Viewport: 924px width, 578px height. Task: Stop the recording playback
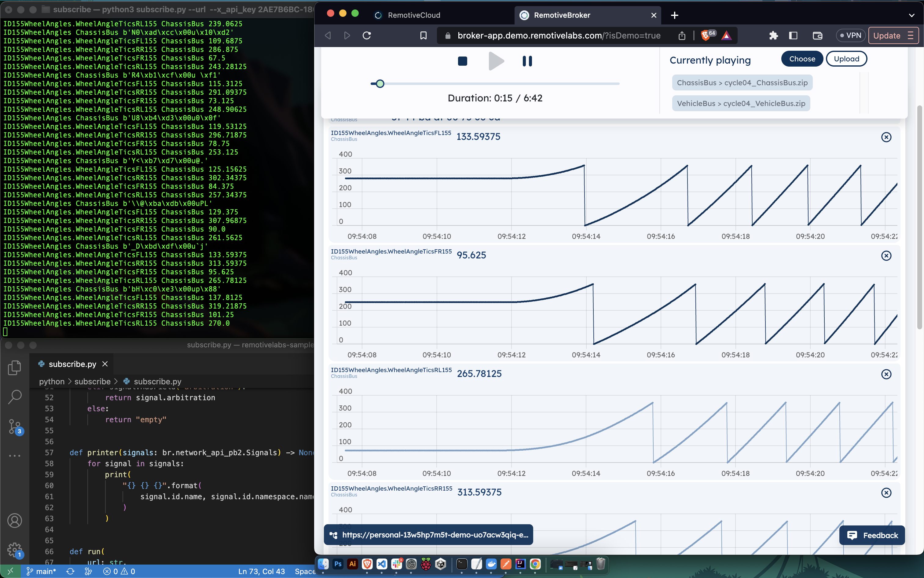pyautogui.click(x=462, y=61)
